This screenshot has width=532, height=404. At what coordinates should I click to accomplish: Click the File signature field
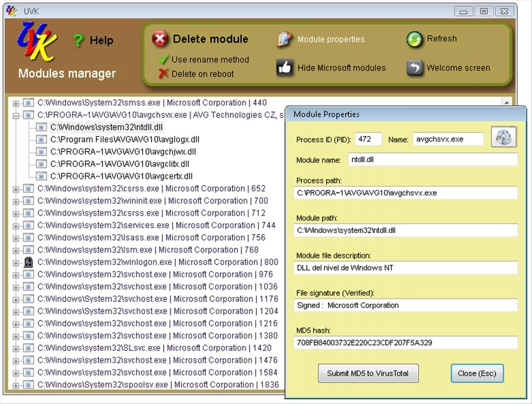point(406,305)
